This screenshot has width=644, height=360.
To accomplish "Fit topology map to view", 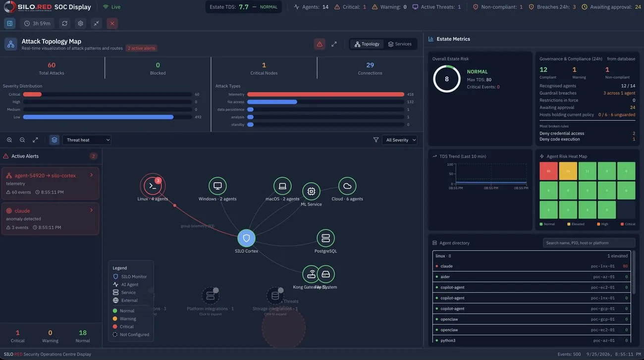I will pyautogui.click(x=35, y=140).
